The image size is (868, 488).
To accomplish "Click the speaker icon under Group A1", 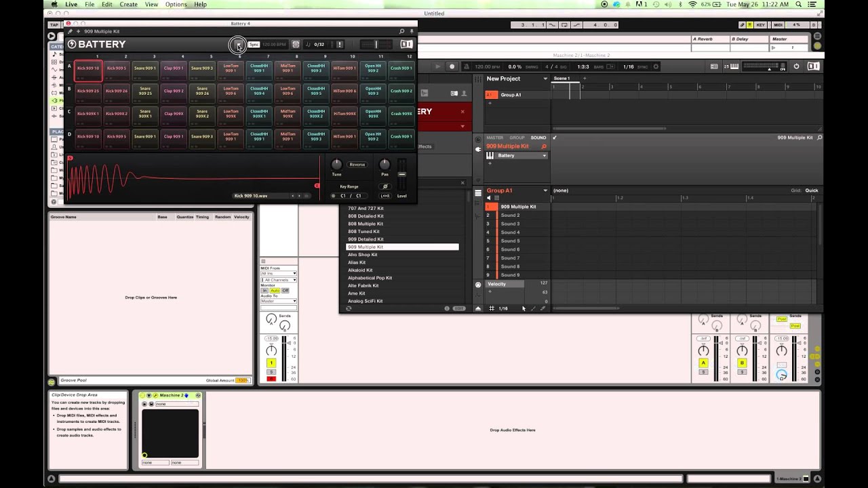I will tap(488, 198).
